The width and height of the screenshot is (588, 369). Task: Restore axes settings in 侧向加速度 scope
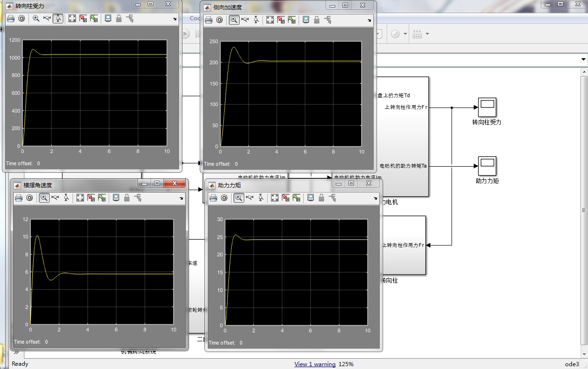[x=292, y=20]
